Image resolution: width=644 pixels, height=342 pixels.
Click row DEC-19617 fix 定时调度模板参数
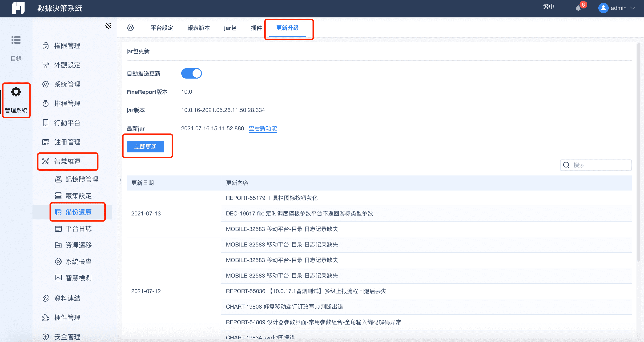(426, 214)
